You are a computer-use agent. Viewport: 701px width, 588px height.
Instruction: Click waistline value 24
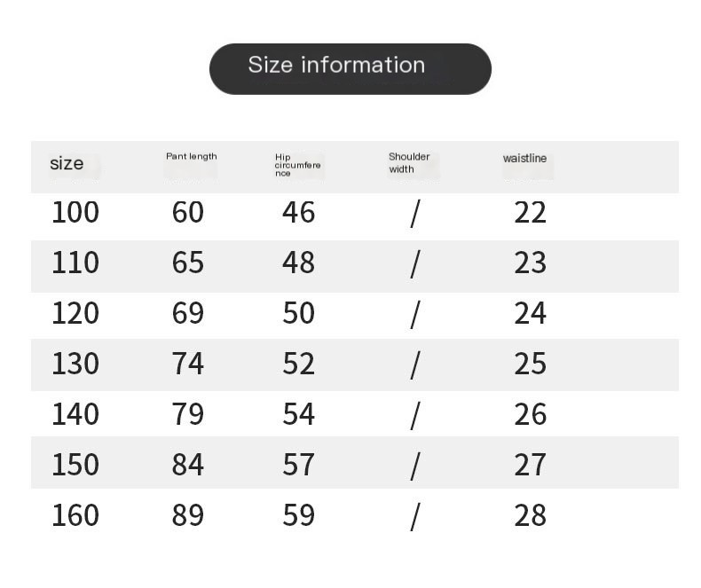tap(531, 313)
